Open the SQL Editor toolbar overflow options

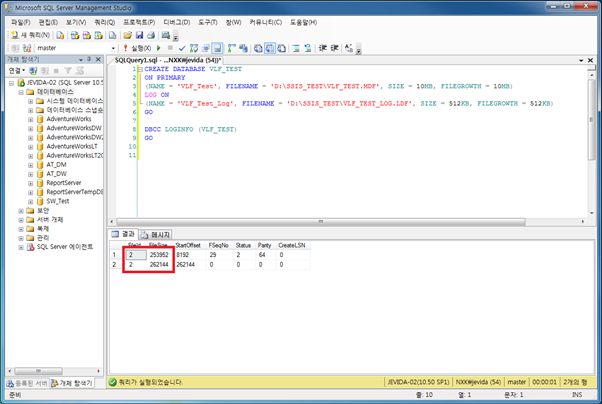(x=359, y=49)
